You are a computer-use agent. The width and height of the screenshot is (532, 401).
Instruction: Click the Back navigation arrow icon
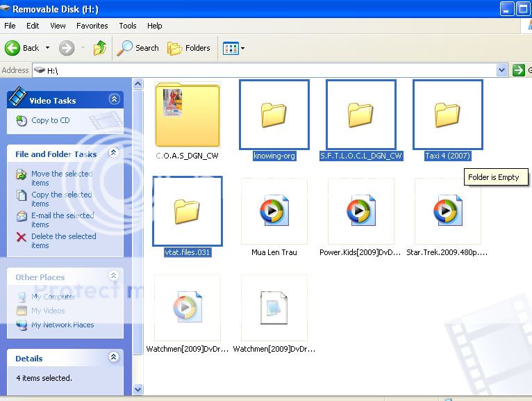tap(13, 48)
